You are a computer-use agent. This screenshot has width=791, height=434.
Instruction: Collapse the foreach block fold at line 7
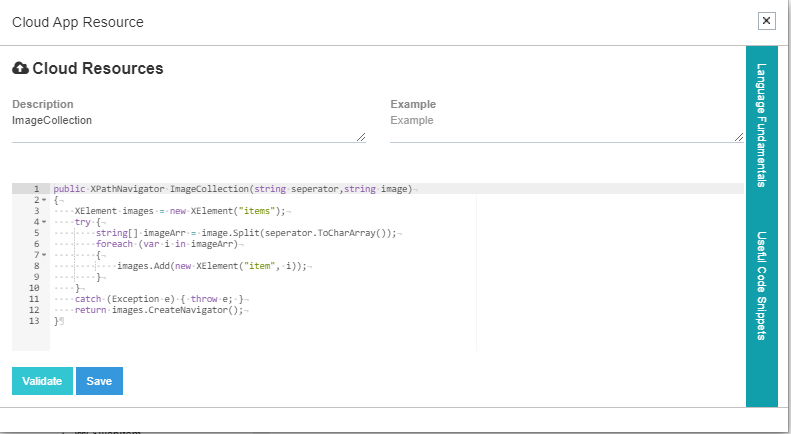(44, 255)
